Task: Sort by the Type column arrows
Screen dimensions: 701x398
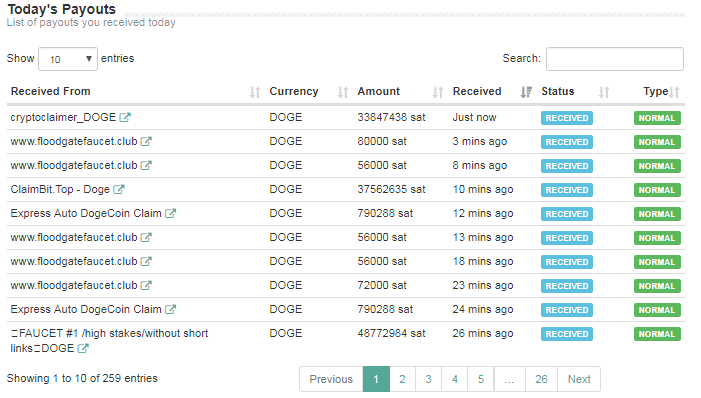Action: coord(675,92)
